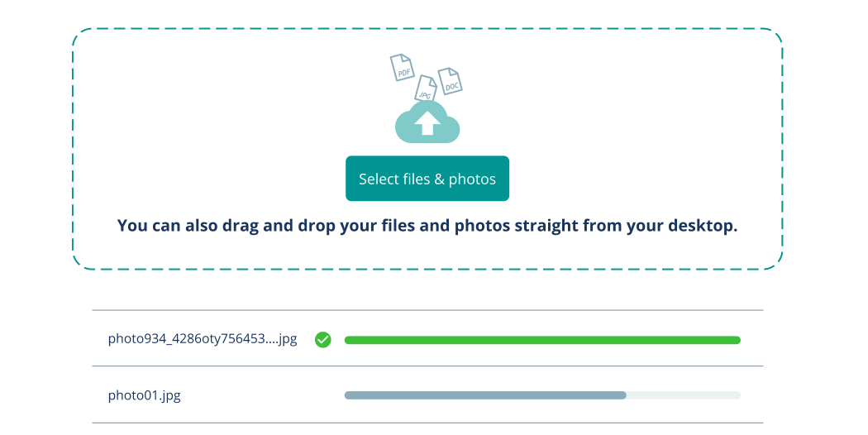The image size is (868, 435).
Task: Click the photo01.jpg upload row
Action: point(427,394)
